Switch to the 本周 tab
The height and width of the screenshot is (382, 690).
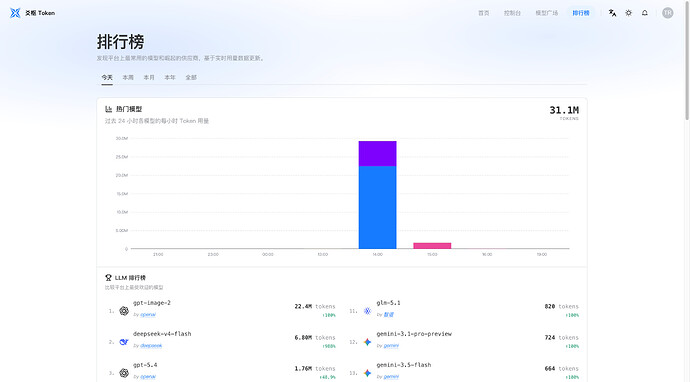point(128,77)
